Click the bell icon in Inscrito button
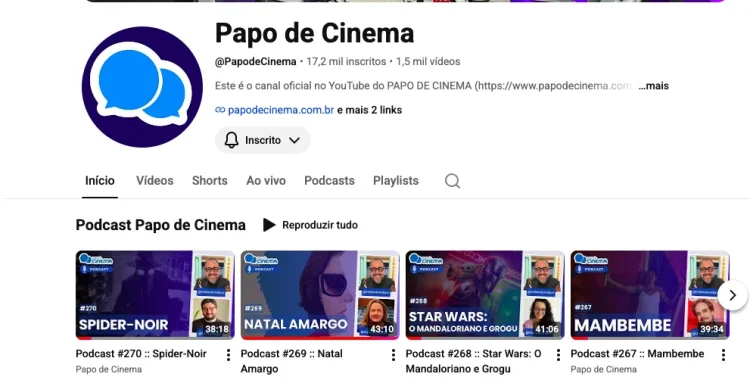This screenshot has height=380, width=750. [232, 140]
